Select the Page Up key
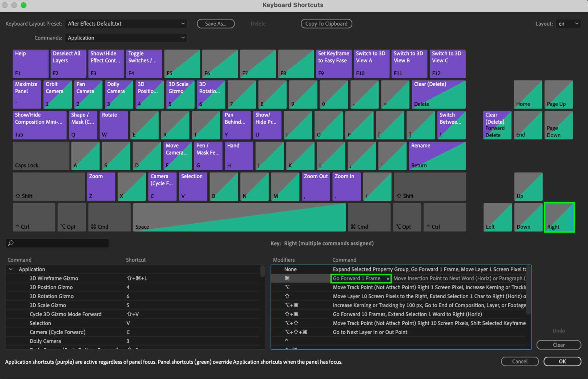This screenshot has width=588, height=379. pos(558,94)
